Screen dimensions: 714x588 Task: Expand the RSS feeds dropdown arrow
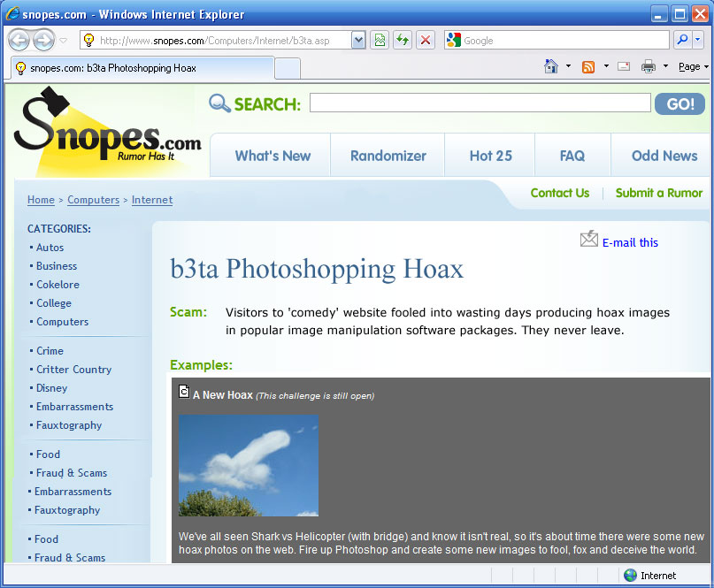tap(606, 66)
